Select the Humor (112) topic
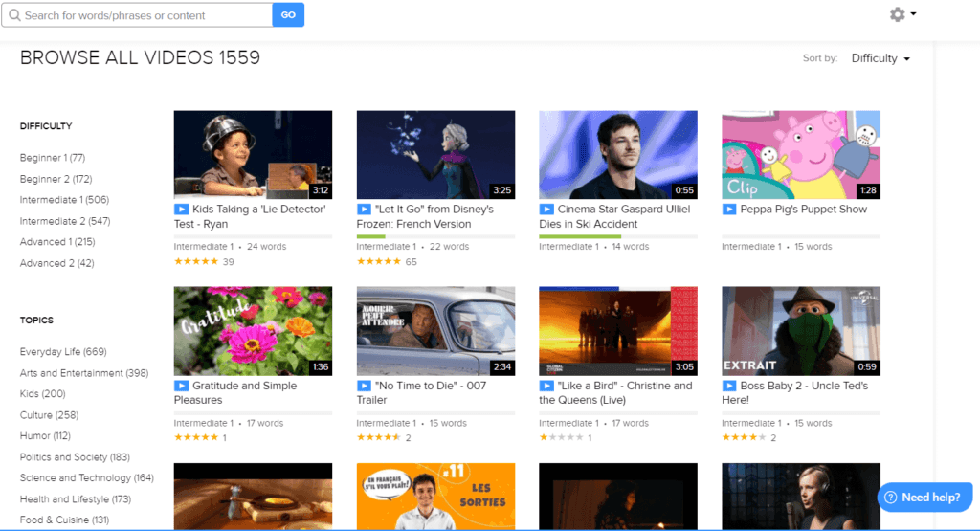Screen dimensions: 980x531 click(45, 435)
